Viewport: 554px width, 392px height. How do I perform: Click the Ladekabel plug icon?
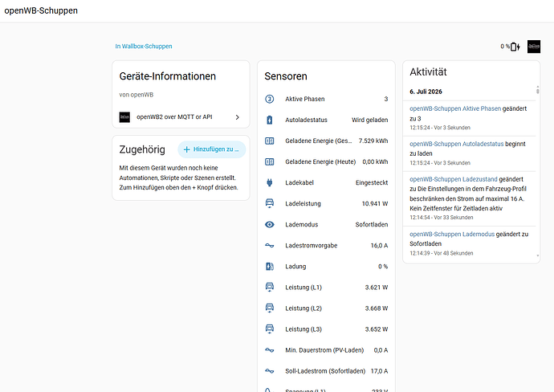(x=269, y=182)
